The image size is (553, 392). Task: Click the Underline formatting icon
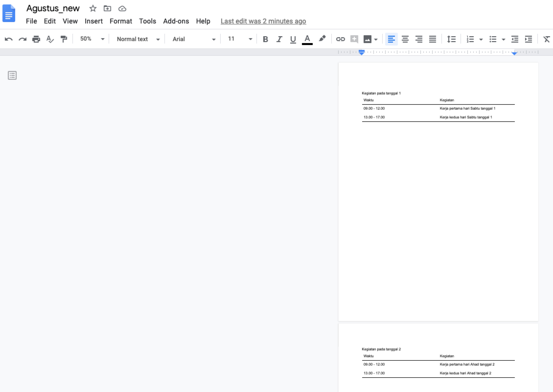click(x=293, y=39)
